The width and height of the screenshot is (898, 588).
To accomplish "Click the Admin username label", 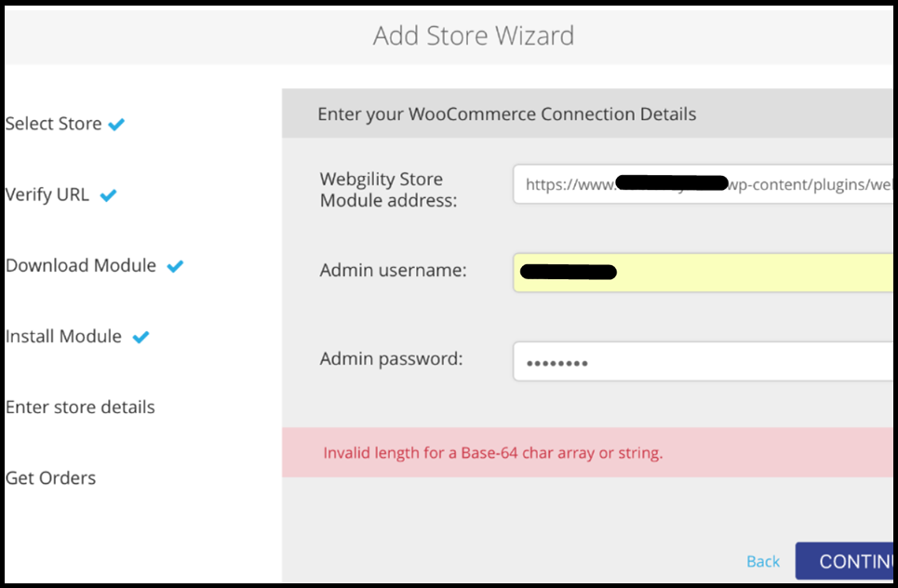I will pos(393,271).
